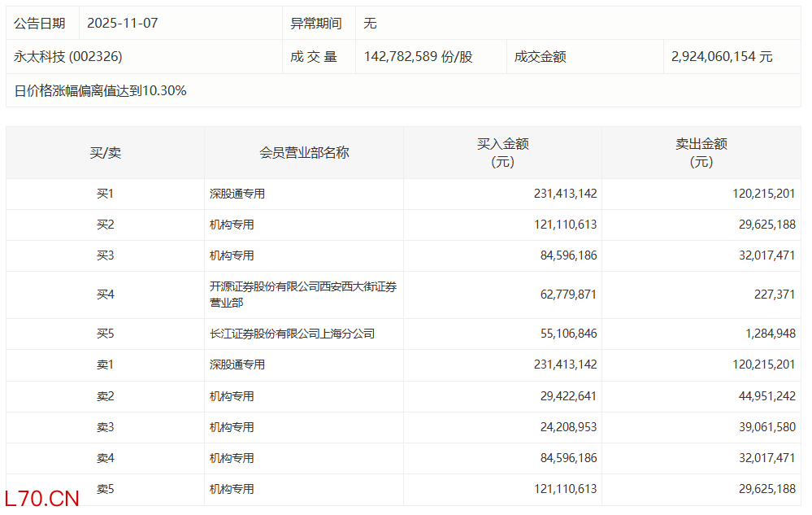Click the 日价格涨幅偏离值达到10.30% reason text
This screenshot has width=812, height=515.
pyautogui.click(x=101, y=91)
